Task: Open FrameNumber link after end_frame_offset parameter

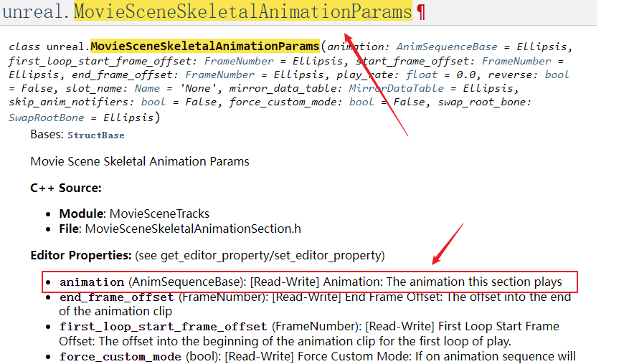Action: (x=214, y=75)
